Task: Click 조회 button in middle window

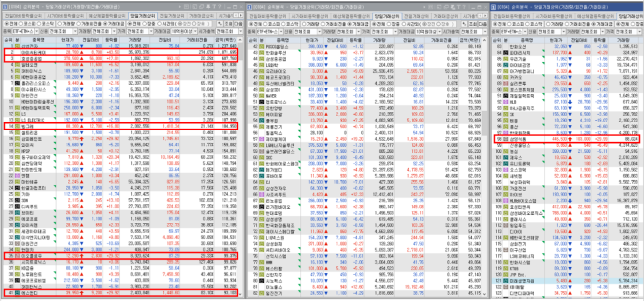Action: pyautogui.click(x=473, y=24)
